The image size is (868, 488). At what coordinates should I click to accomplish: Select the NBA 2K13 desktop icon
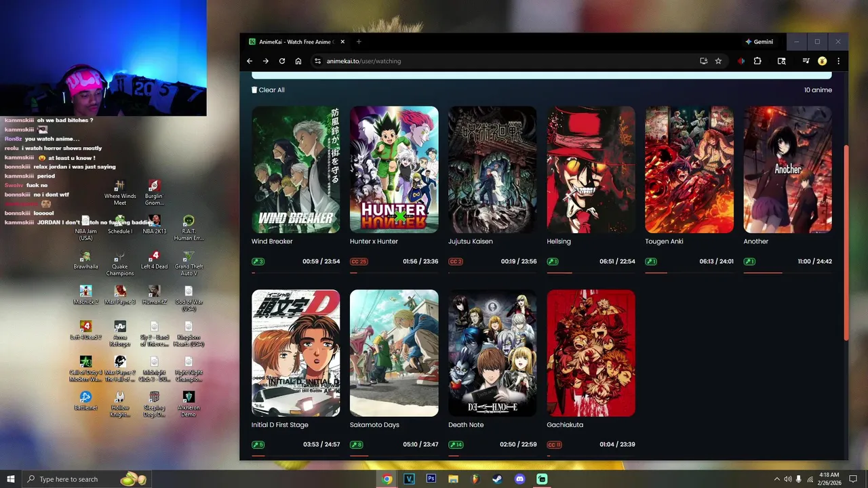pyautogui.click(x=154, y=224)
